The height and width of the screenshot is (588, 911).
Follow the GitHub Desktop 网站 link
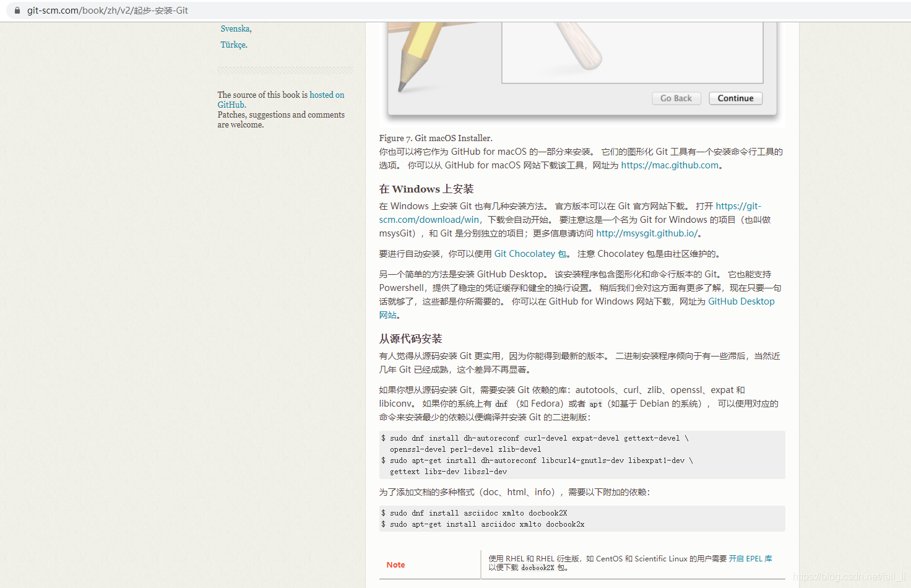(577, 308)
